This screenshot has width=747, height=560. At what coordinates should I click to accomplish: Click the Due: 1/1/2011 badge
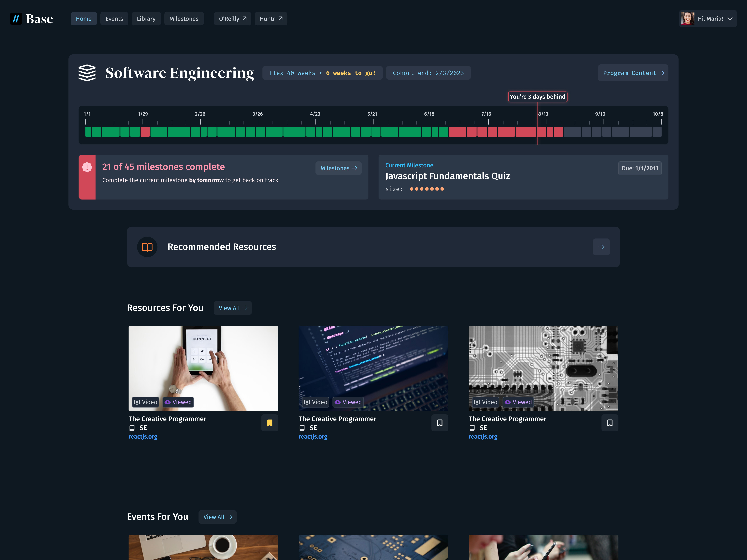click(640, 168)
